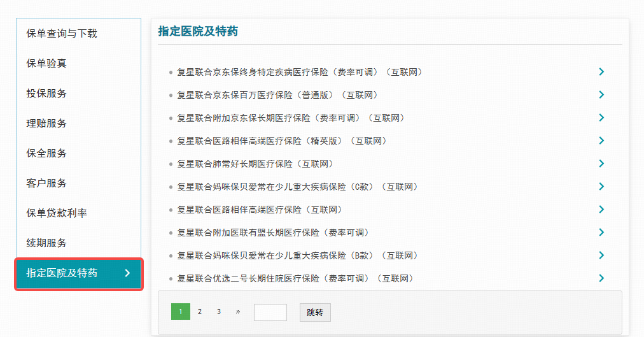Click the chevron on 指定医院及特药 sidebar item
Viewport: 644px width, 337px height.
127,273
